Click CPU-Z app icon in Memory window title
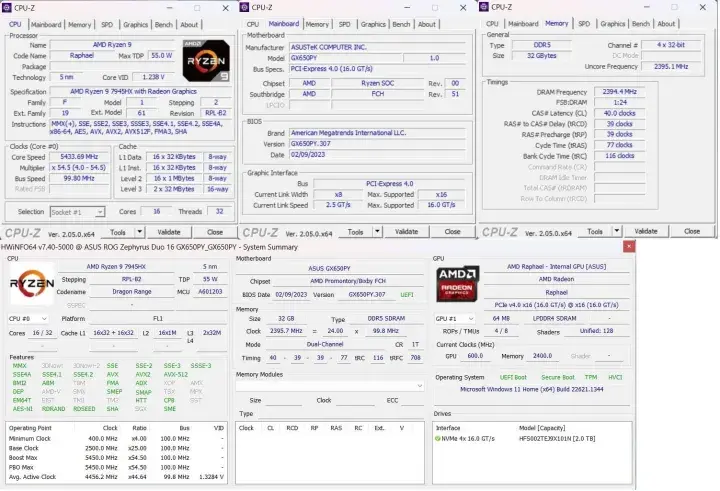720x491 pixels. [484, 6]
